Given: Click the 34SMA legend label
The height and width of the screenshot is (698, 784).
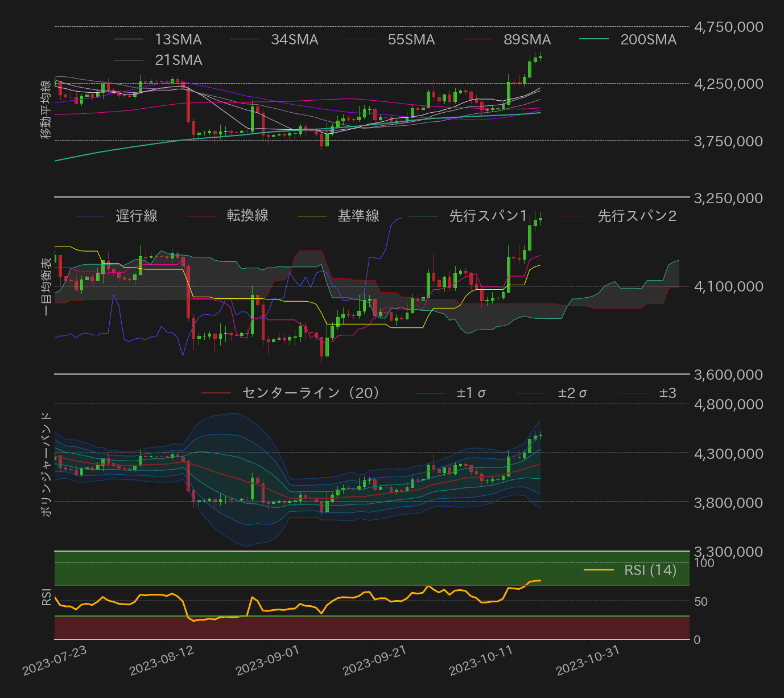Looking at the screenshot, I should 294,40.
